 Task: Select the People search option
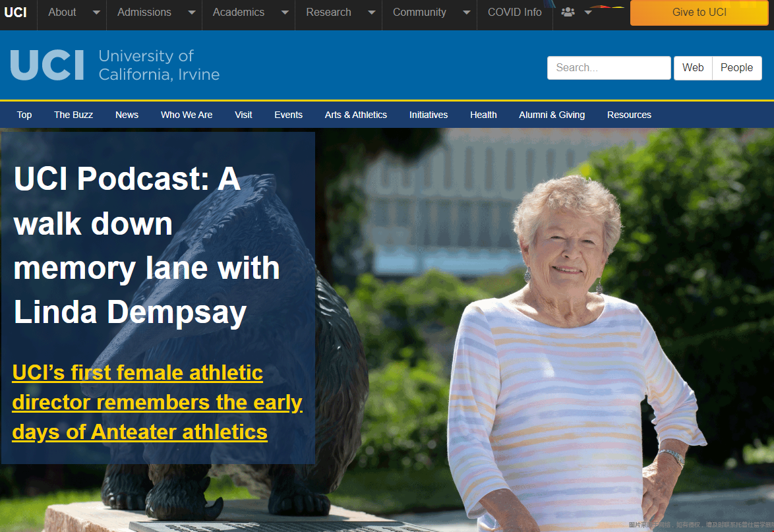737,68
